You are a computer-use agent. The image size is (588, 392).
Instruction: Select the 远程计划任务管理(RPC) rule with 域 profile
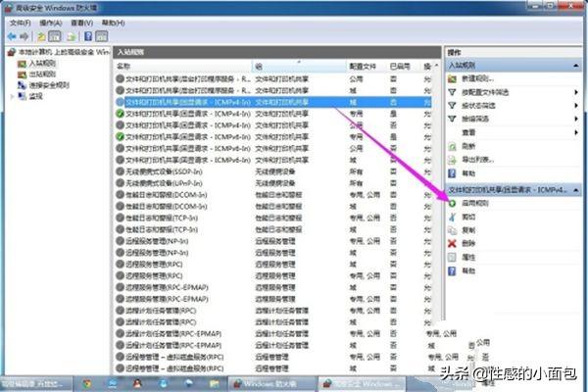273,322
